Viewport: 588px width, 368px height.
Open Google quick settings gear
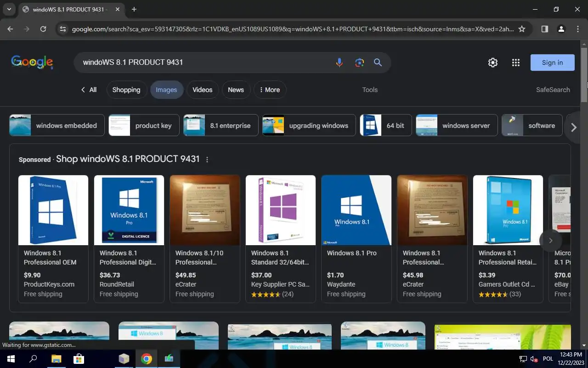point(493,63)
